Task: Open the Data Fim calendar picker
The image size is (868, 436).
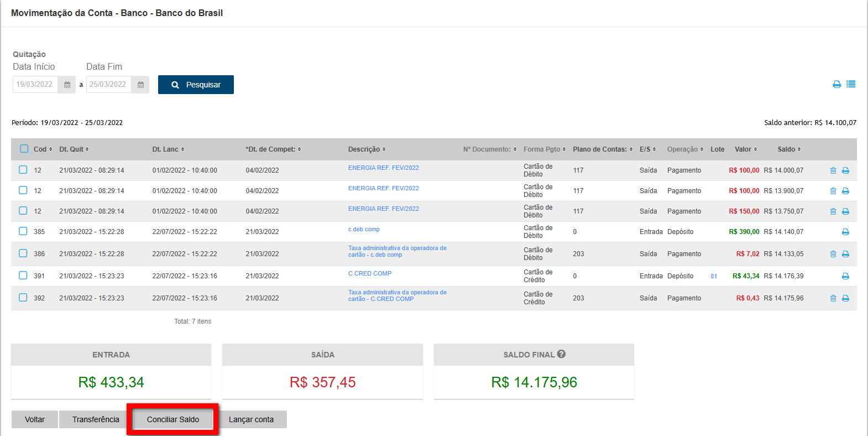Action: tap(140, 85)
